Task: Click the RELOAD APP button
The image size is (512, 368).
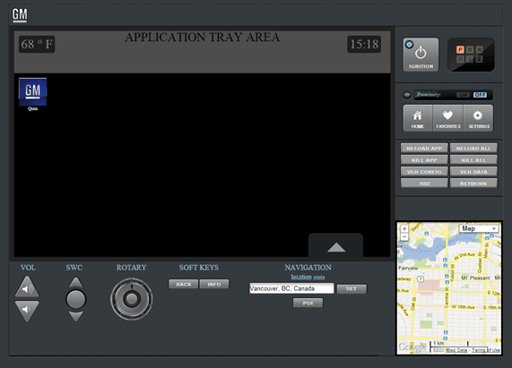Action: click(x=424, y=148)
